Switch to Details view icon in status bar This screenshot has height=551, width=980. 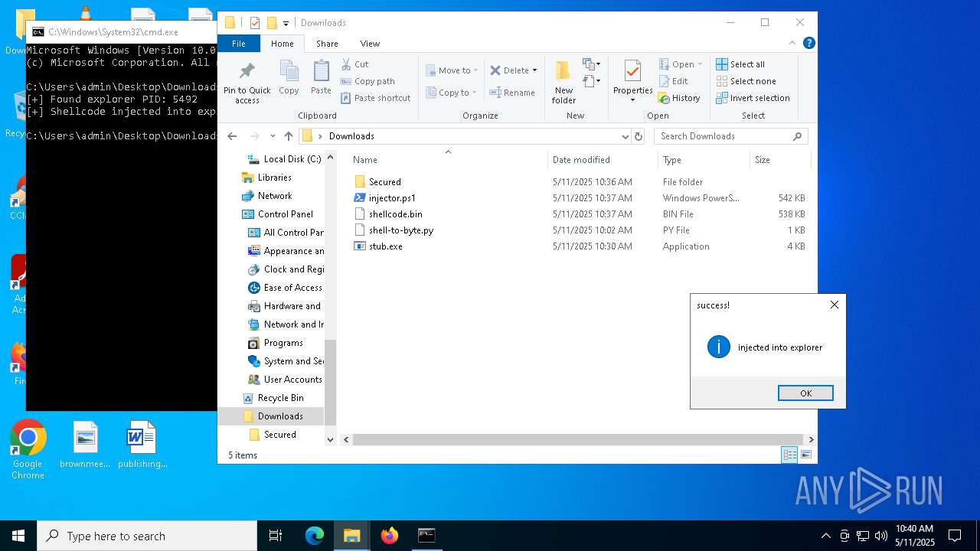(789, 455)
